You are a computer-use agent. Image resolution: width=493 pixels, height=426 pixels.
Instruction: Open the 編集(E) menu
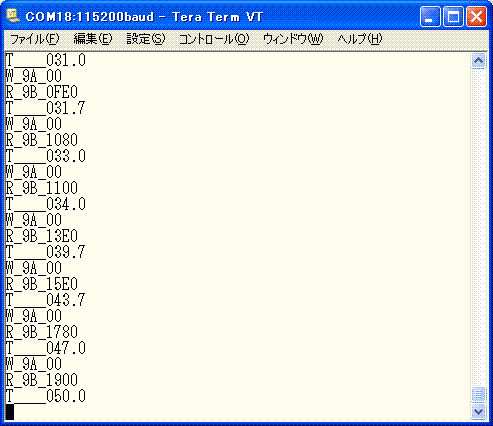coord(93,39)
